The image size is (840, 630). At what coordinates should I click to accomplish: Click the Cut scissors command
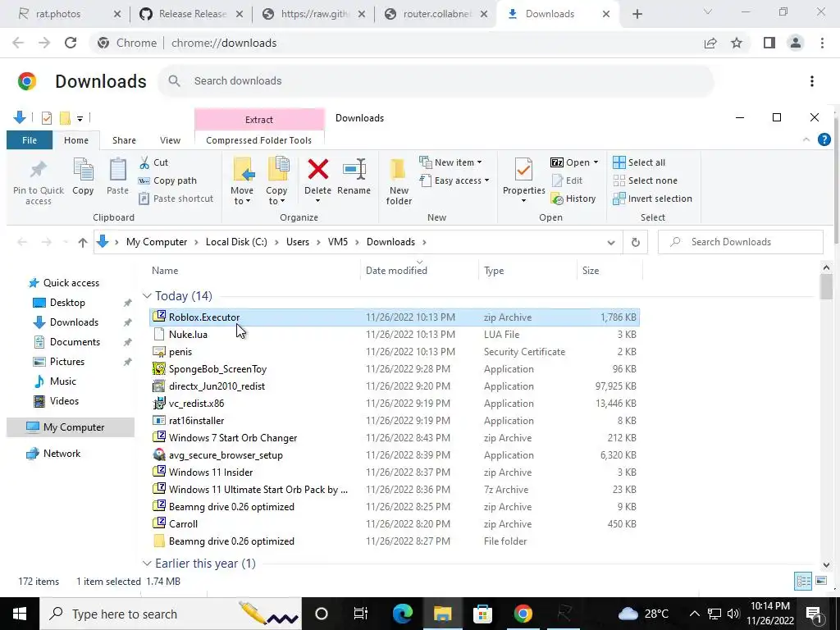[153, 162]
